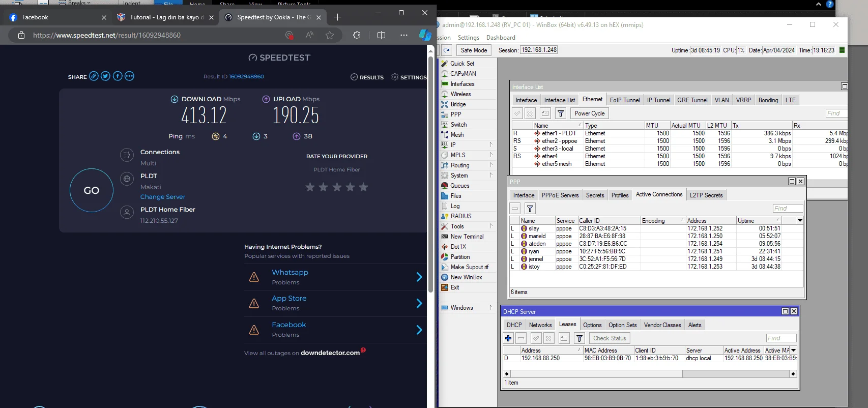The width and height of the screenshot is (868, 408).
Task: Open the column dropdown arrow in PPP table
Action: 800,221
